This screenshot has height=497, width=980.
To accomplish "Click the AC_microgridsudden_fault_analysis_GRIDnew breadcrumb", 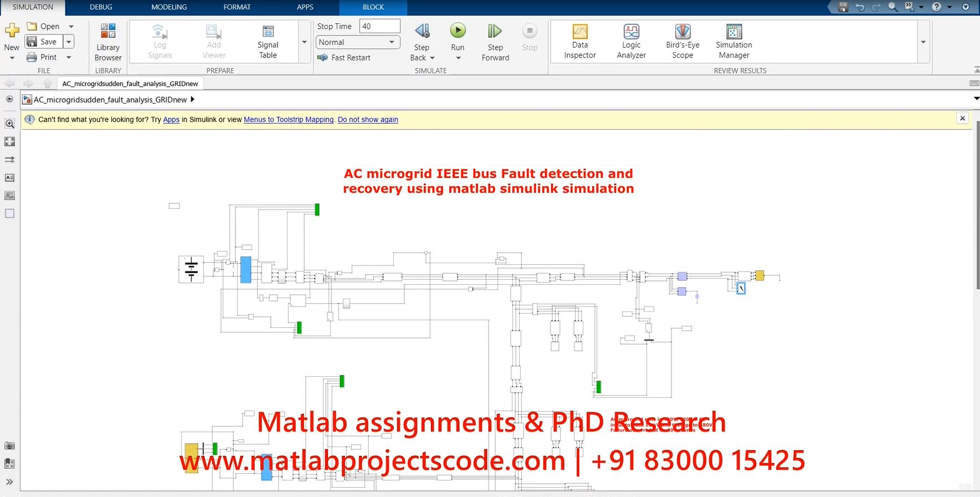I will 110,100.
